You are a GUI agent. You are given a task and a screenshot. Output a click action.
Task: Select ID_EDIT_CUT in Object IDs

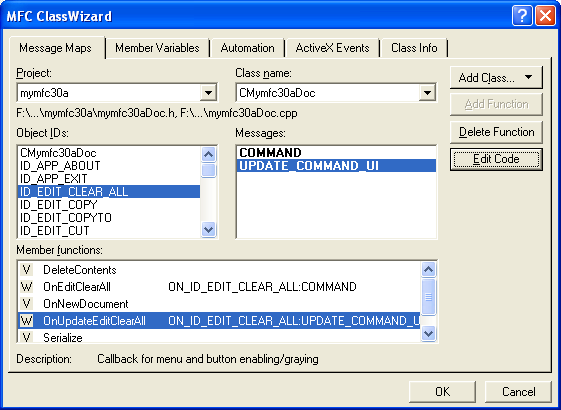click(x=109, y=230)
